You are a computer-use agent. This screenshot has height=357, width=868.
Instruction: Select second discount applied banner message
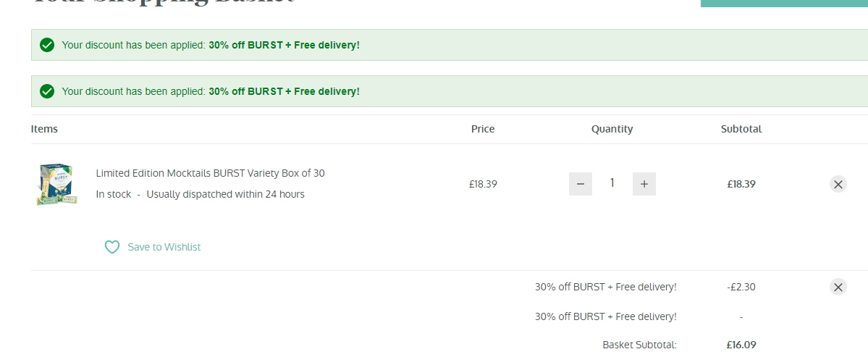pos(211,91)
